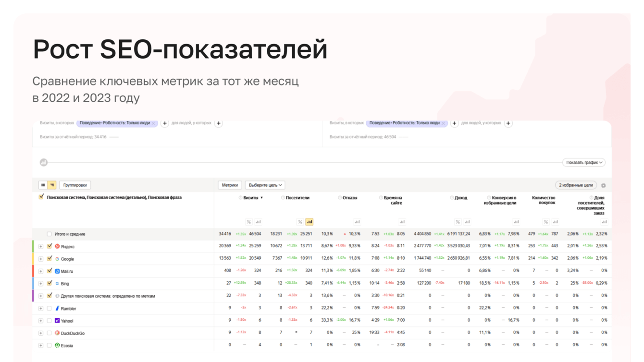Switch to the flat list view icon

43,185
